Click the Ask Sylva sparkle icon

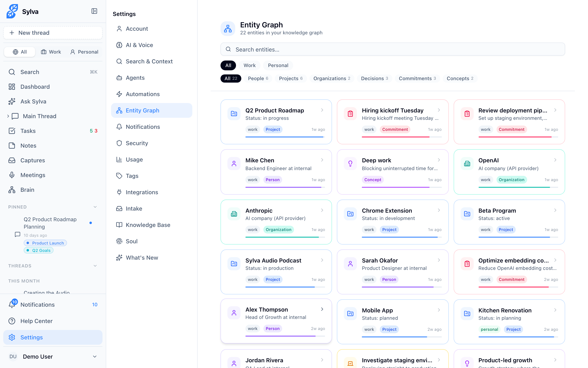click(x=12, y=101)
